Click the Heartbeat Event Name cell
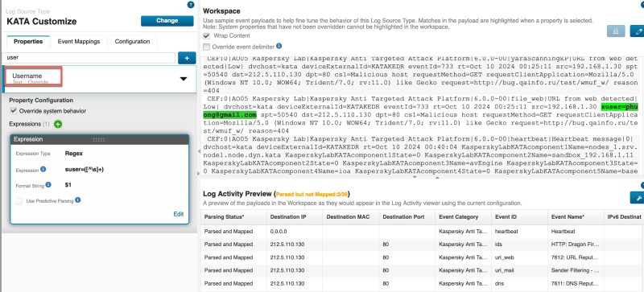644x292 pixels. click(576, 232)
